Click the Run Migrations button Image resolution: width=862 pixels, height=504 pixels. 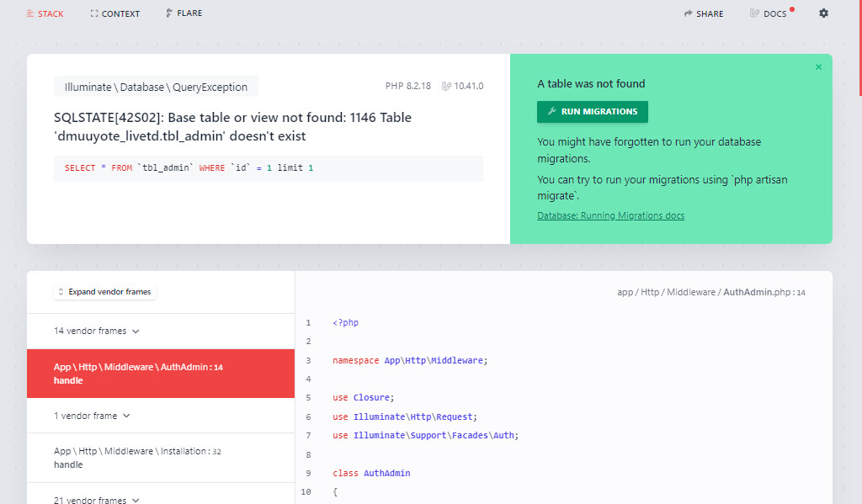(x=592, y=112)
